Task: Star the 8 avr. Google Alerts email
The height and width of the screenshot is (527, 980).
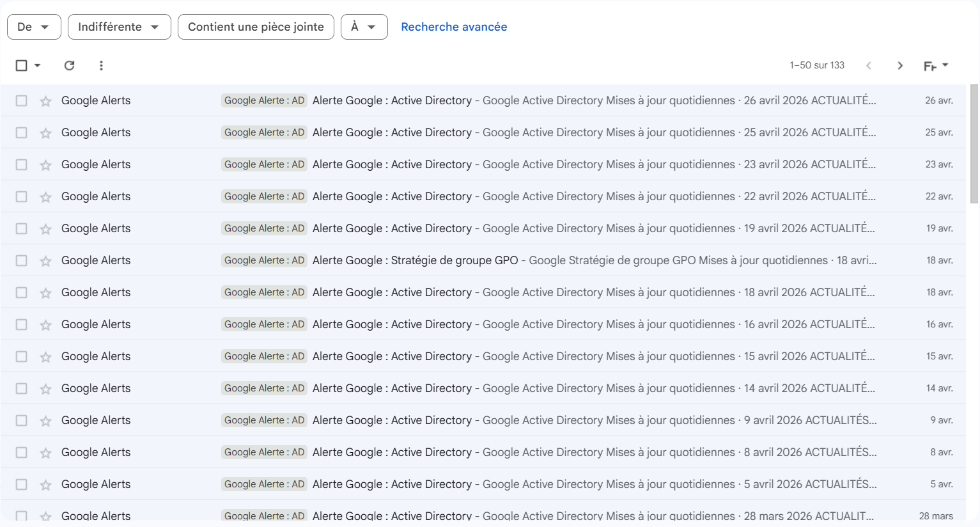Action: pos(45,453)
